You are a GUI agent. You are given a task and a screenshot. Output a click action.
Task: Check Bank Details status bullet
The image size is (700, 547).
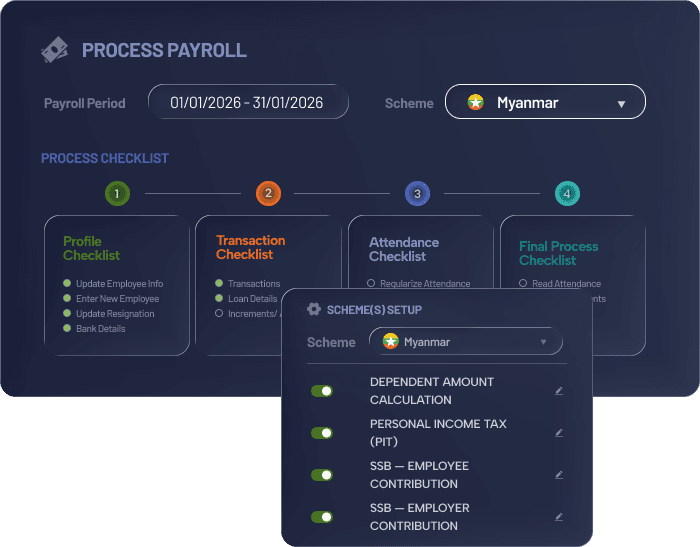67,328
